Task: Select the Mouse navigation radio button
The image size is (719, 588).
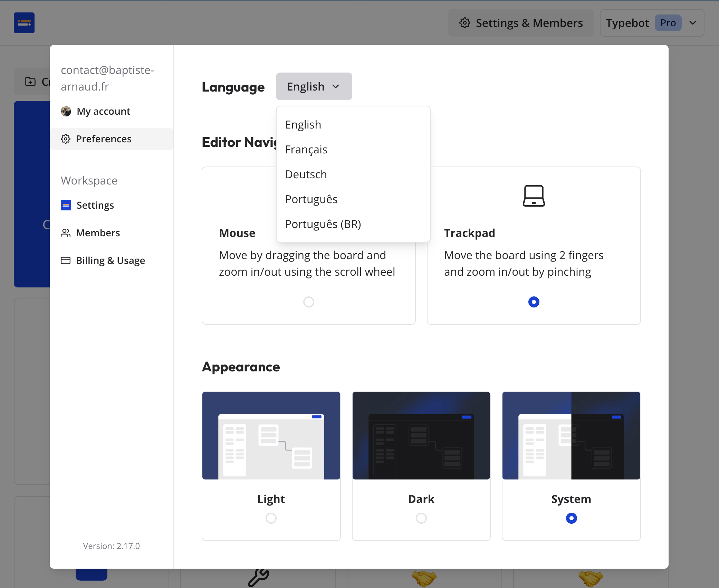Action: 308,302
